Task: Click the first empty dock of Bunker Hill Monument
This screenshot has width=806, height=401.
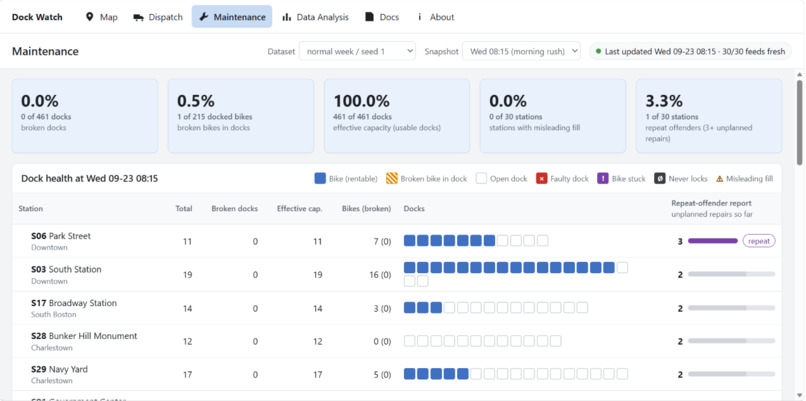Action: [x=409, y=341]
